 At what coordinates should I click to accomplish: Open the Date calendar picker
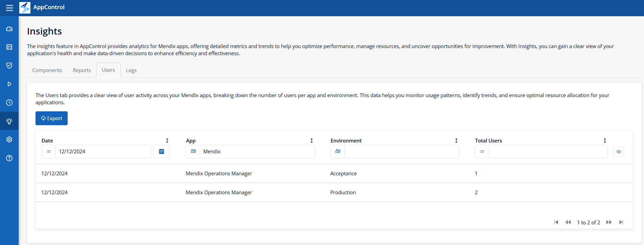tap(162, 152)
